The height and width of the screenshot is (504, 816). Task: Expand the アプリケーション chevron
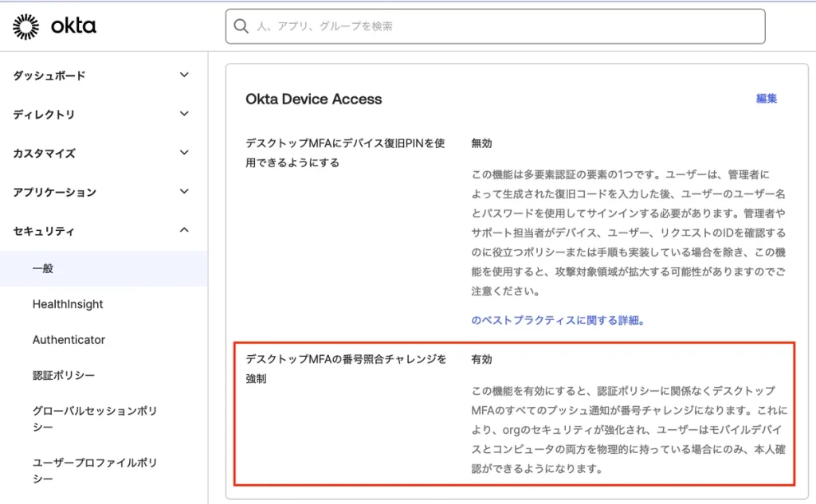click(x=184, y=191)
